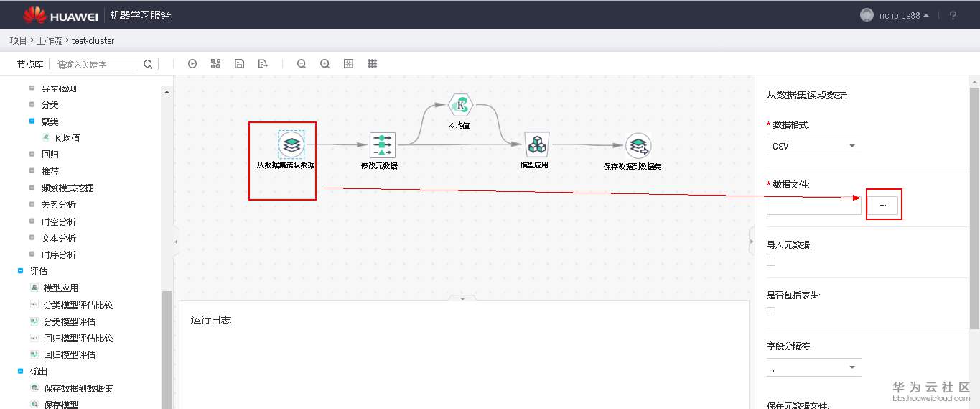Click the 回归模型评估比较 icon in library
The height and width of the screenshot is (409, 980).
(x=34, y=338)
